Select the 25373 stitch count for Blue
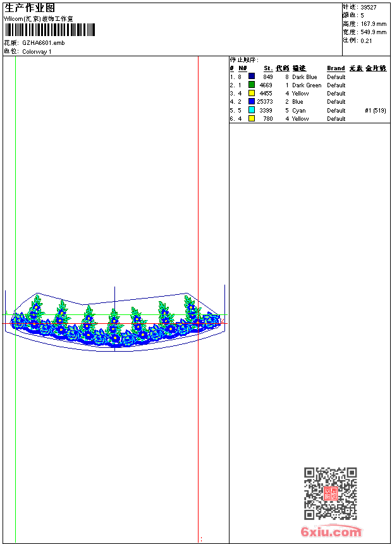The image size is (392, 544). pos(265,101)
